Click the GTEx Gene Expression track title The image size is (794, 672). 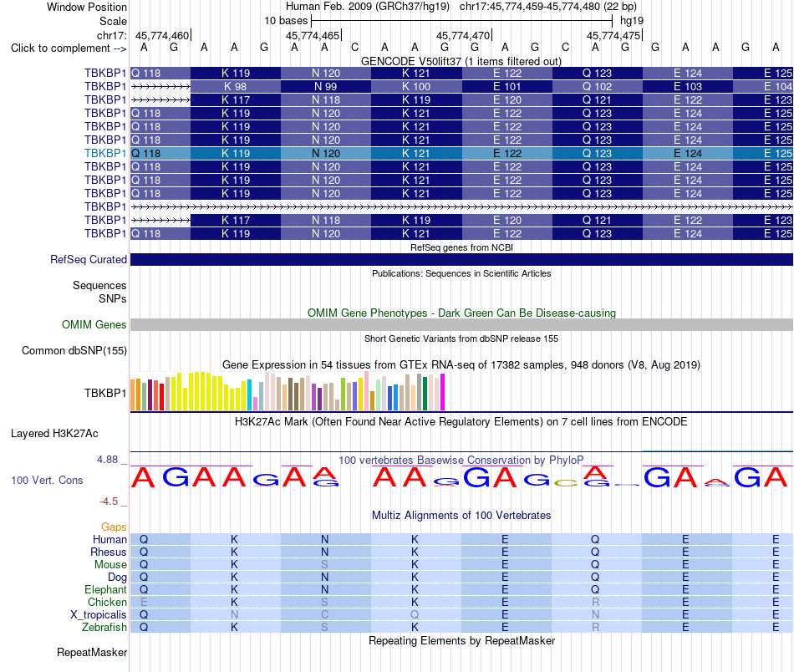(461, 364)
